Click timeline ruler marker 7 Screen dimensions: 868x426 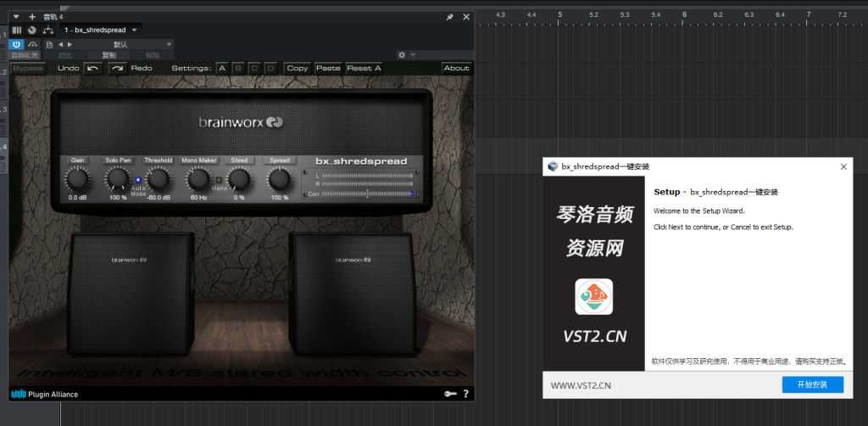coord(808,14)
